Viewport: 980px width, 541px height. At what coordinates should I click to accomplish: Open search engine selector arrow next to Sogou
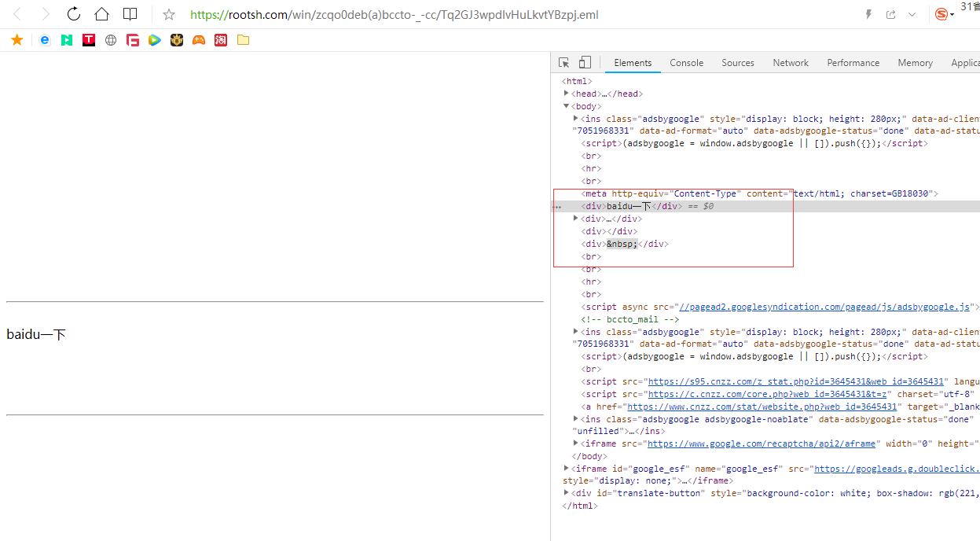[x=952, y=15]
